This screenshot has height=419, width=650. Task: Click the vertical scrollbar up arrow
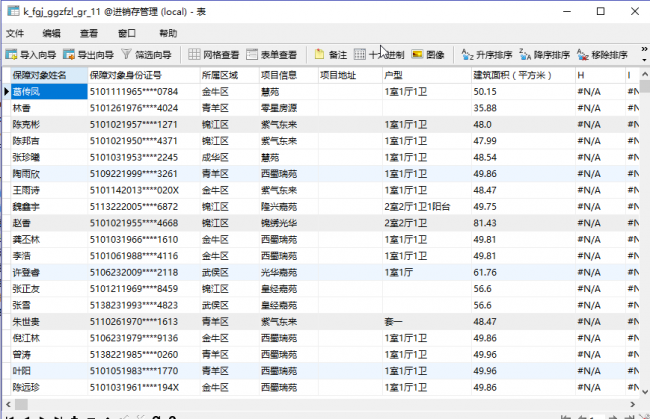[x=645, y=74]
